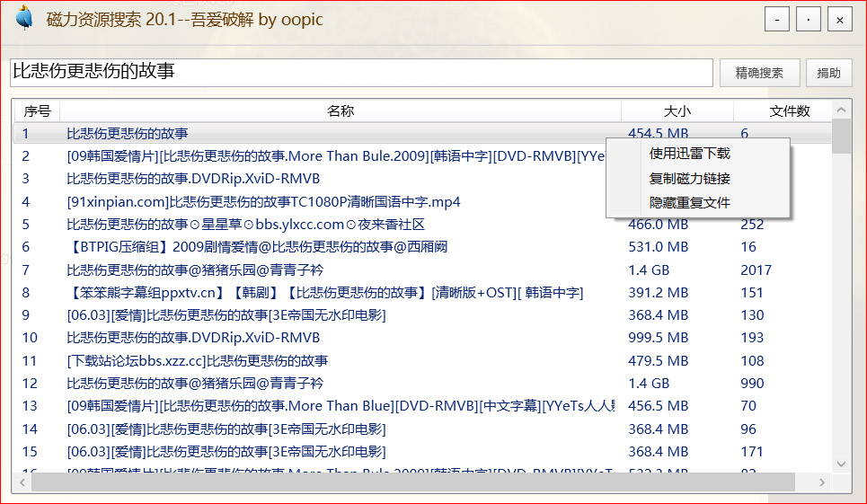Viewport: 867px width, 504px height.
Task: Click vertical scrollbar up arrow
Action: tap(841, 110)
